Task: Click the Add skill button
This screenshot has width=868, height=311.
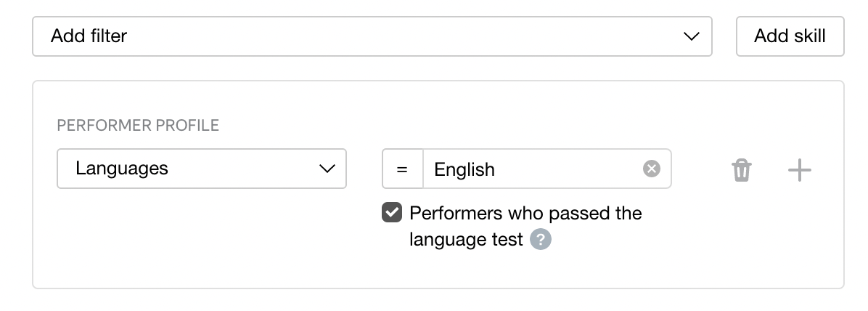Action: 790,36
